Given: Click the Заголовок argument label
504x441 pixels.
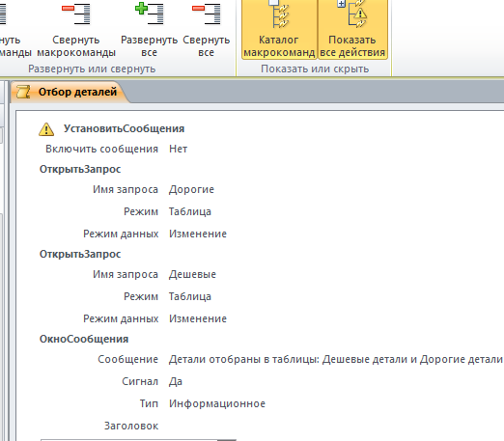Looking at the screenshot, I should click(131, 426).
